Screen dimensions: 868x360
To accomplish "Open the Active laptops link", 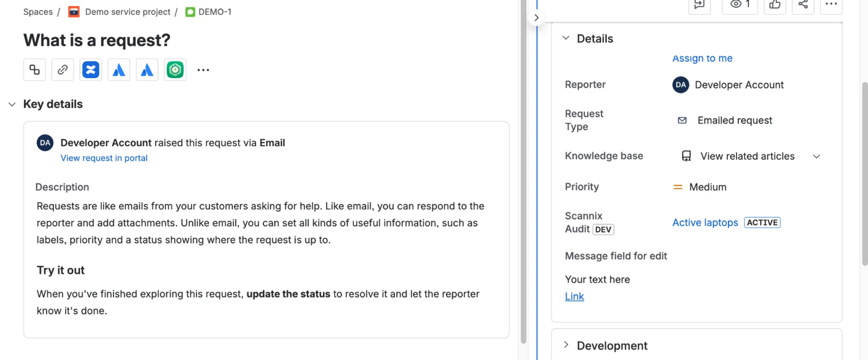I will [x=705, y=222].
